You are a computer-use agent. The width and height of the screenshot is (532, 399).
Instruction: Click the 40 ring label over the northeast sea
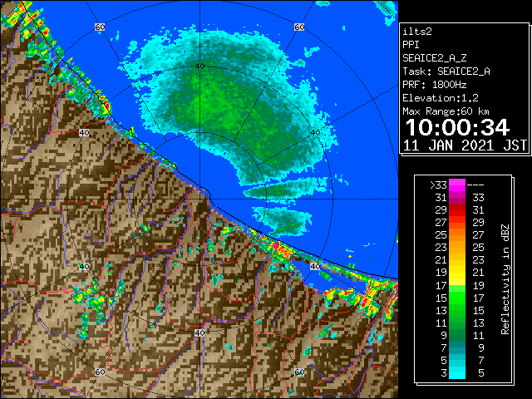coord(316,133)
